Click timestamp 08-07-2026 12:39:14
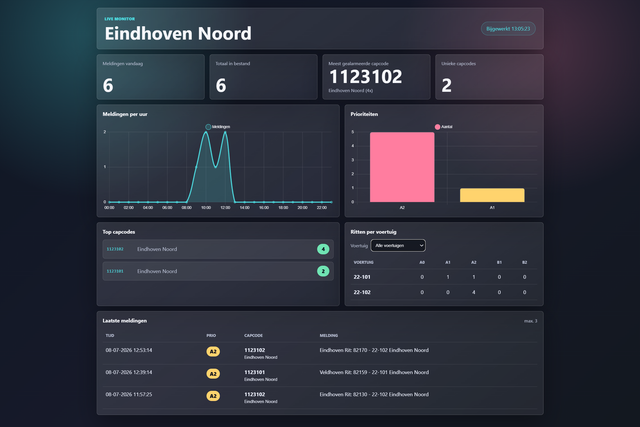This screenshot has width=640, height=427. (129, 372)
